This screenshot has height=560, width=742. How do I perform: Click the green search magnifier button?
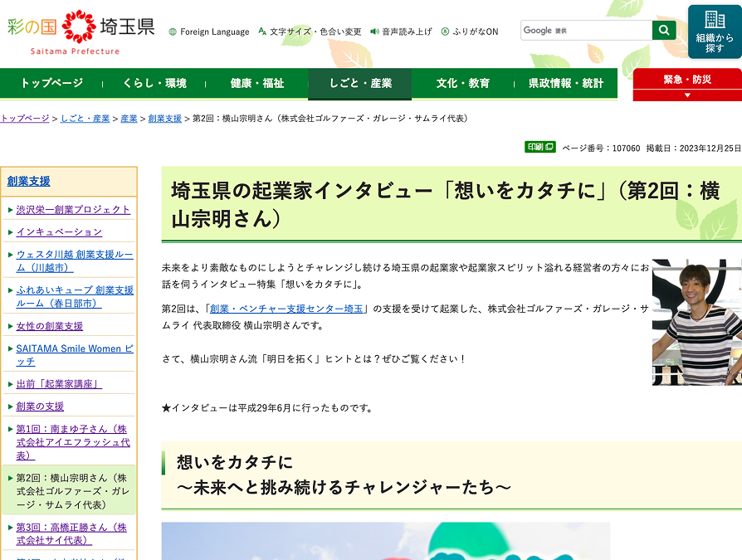664,30
